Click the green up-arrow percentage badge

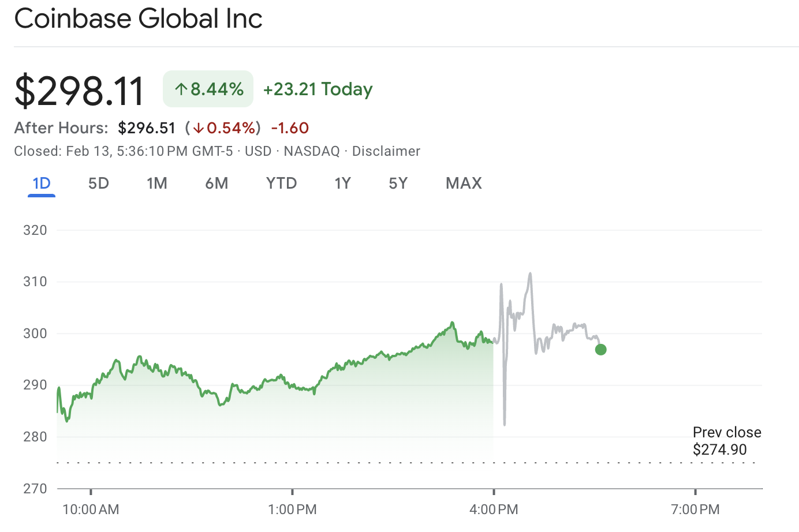208,89
